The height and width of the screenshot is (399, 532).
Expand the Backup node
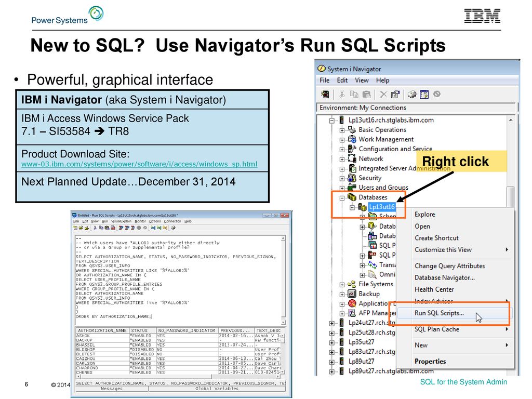pos(342,295)
